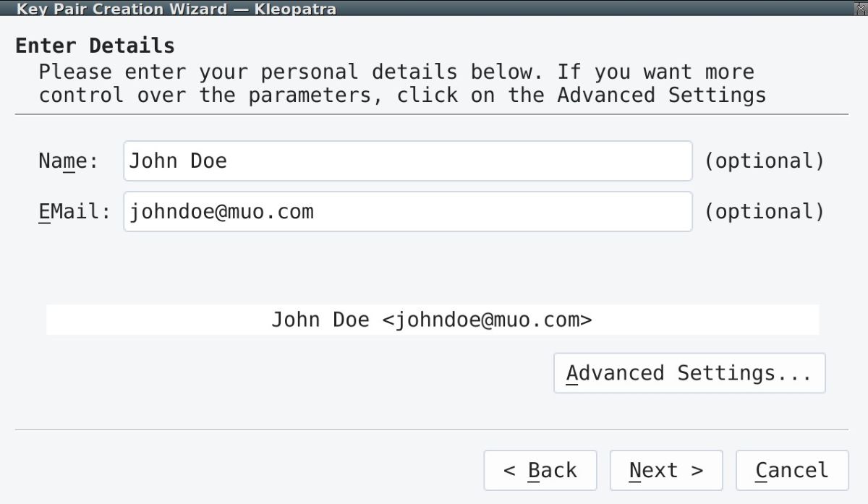Go back with the Back button
The image size is (868, 504).
point(540,471)
